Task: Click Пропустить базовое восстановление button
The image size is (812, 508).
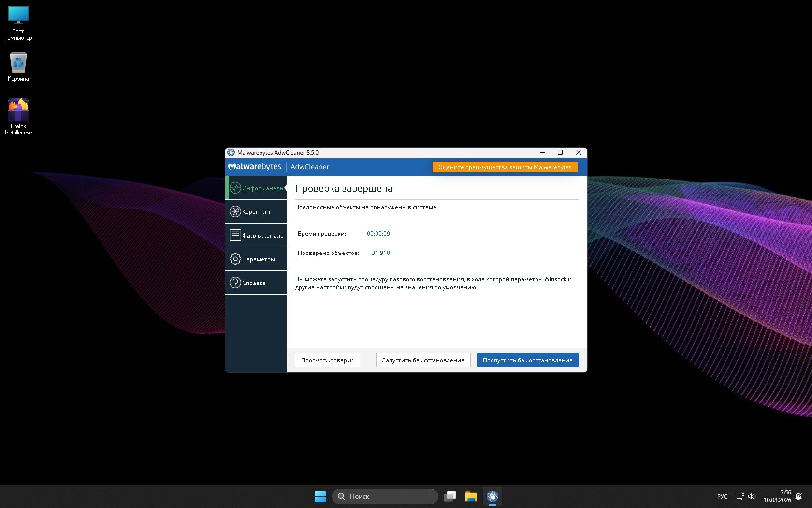Action: pyautogui.click(x=527, y=360)
